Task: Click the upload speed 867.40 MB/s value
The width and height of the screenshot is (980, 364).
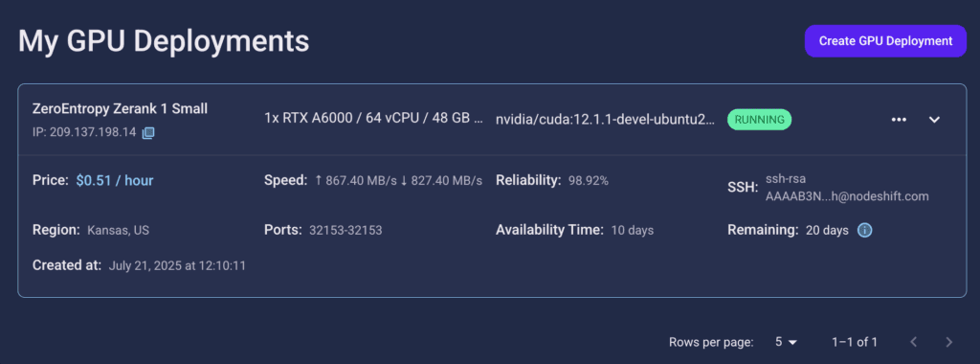Action: point(356,181)
